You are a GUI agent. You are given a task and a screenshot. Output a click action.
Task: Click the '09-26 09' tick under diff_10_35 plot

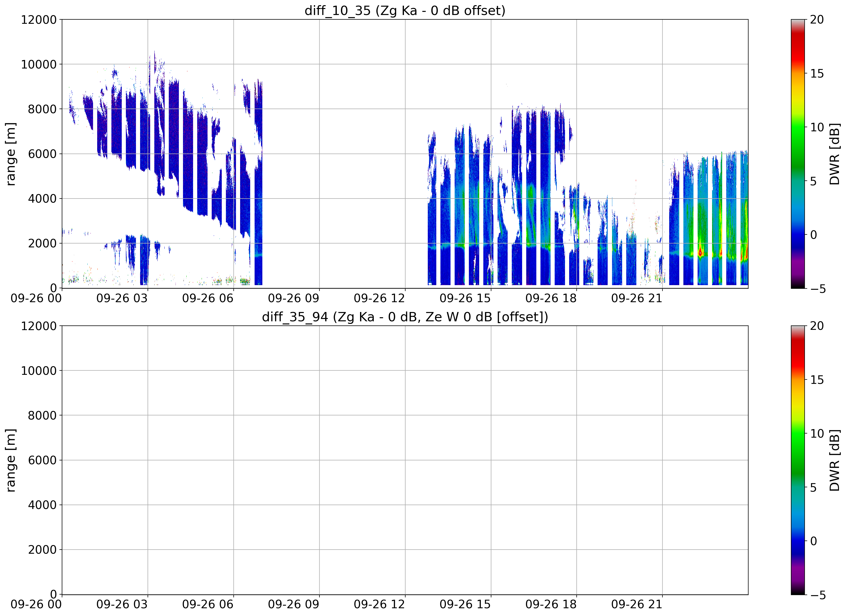point(294,298)
